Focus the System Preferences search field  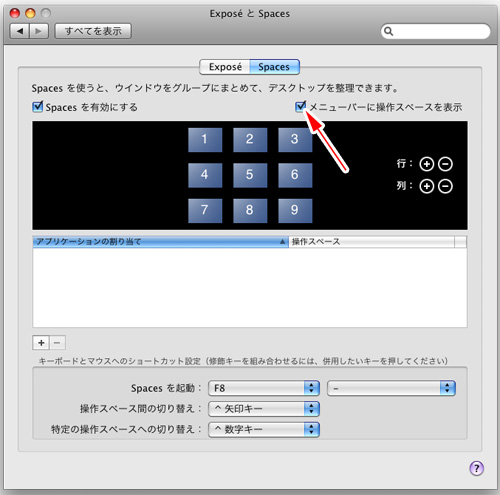pos(436,31)
